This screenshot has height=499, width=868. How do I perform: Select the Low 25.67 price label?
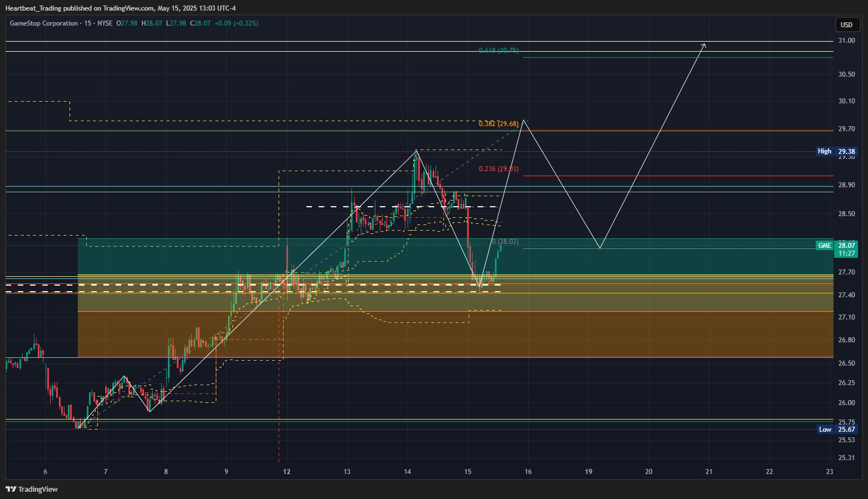[x=837, y=429]
